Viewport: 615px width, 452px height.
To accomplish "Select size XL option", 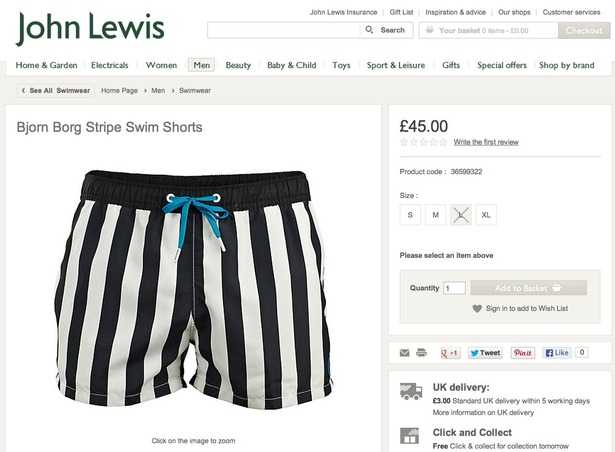I will pos(486,215).
